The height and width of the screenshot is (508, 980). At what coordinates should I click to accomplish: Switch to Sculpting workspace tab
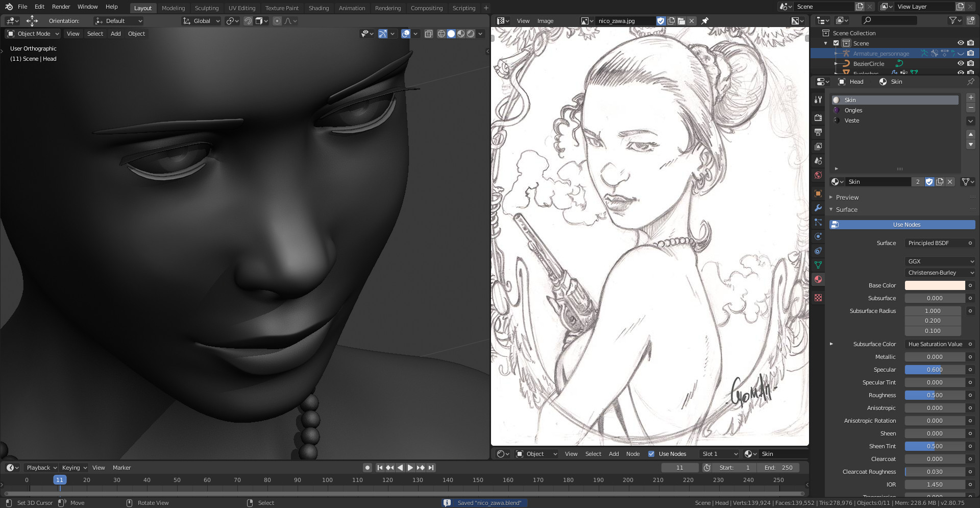pyautogui.click(x=207, y=8)
